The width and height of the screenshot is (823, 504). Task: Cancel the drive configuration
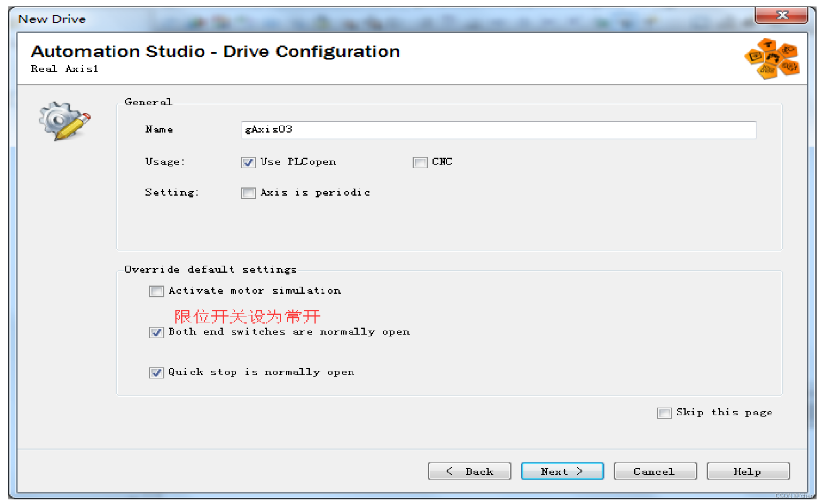655,471
